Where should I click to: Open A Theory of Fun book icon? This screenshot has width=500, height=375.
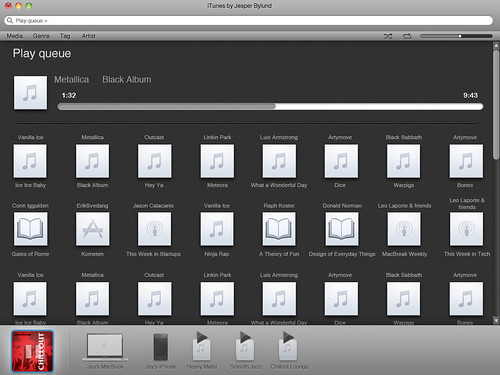[279, 229]
